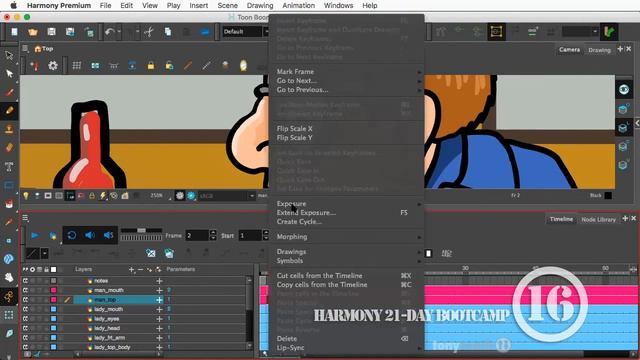
Task: Expand parameters of the man_mouth layer
Action: tap(159, 290)
